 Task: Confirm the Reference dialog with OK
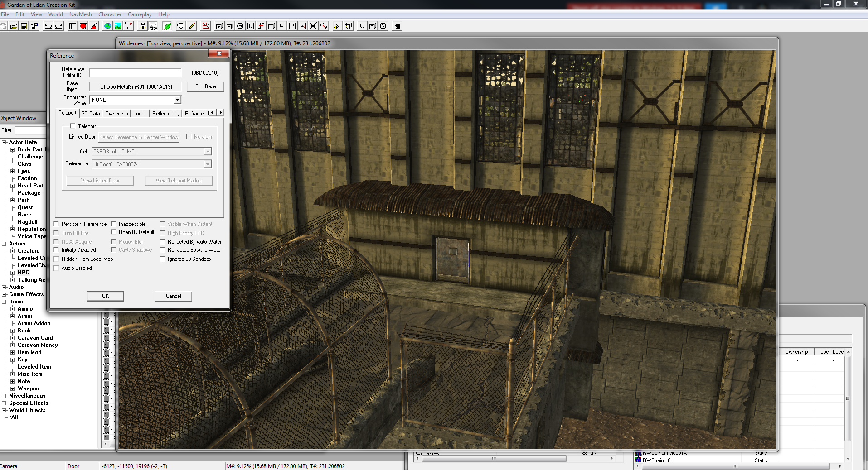[x=105, y=296]
